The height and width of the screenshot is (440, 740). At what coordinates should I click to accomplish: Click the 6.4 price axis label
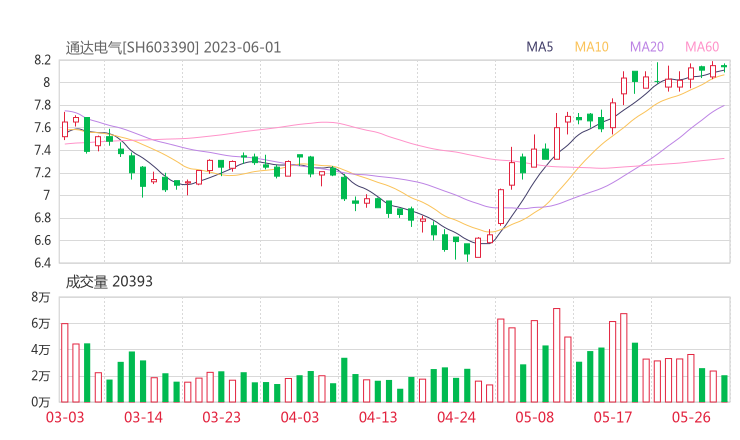(42, 262)
